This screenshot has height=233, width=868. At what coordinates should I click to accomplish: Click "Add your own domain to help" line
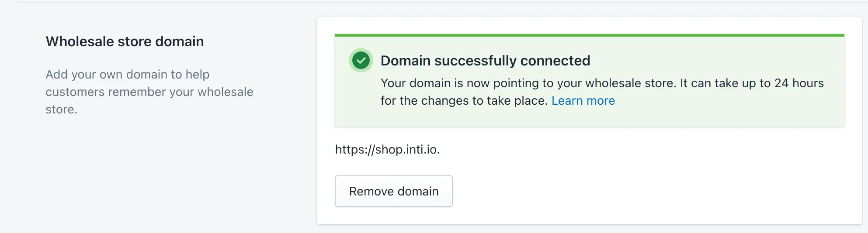(128, 75)
